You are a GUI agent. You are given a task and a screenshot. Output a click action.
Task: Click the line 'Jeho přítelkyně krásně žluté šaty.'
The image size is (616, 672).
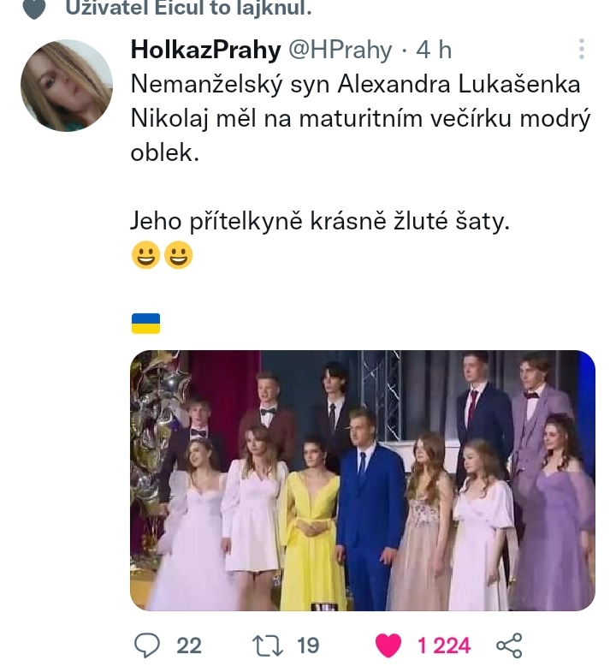[x=319, y=221]
